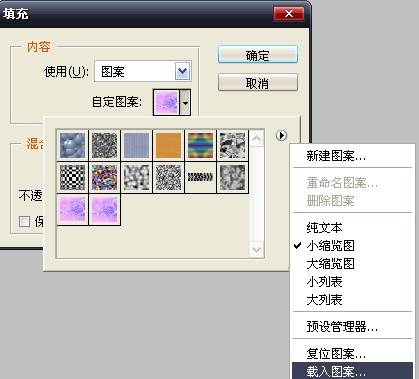The image size is (419, 379).
Task: Click the custom pattern preview swatch
Action: 167,102
